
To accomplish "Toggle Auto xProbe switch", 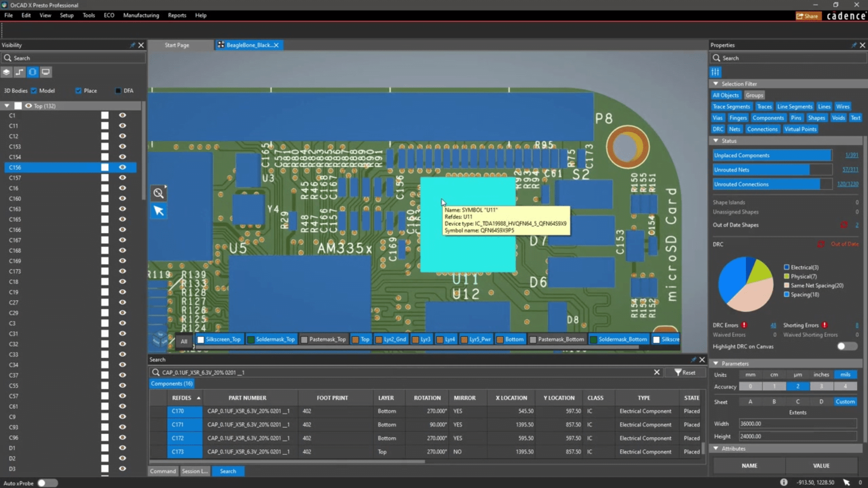I will [x=47, y=483].
